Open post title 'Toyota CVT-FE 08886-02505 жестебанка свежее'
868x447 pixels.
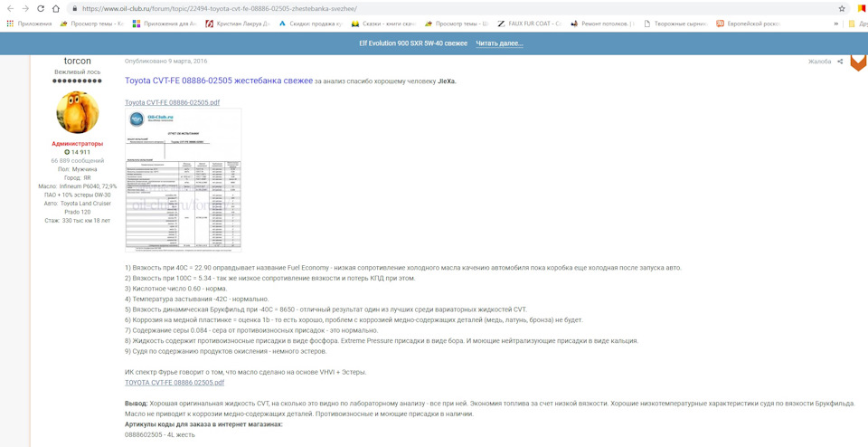click(219, 81)
